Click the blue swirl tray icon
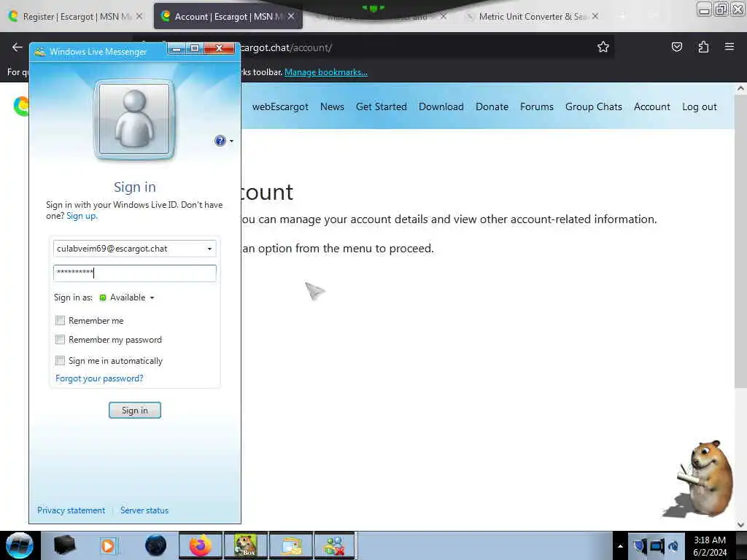The image size is (747, 560). point(673,545)
